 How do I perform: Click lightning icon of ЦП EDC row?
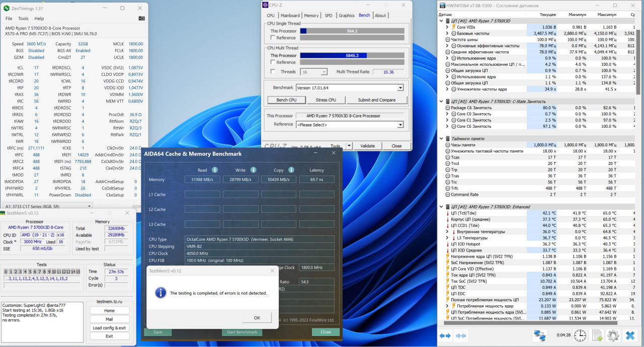(x=447, y=294)
